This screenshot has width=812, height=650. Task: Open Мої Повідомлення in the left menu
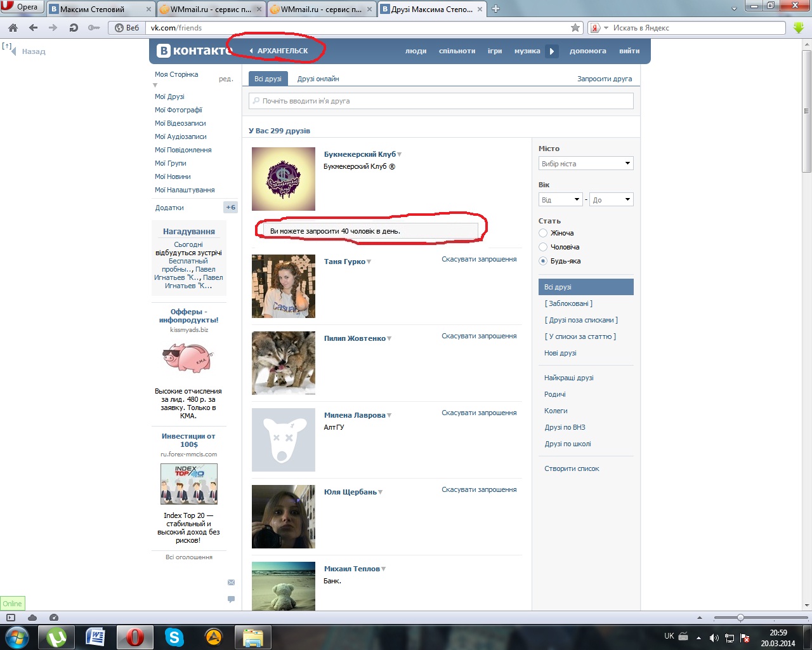183,150
